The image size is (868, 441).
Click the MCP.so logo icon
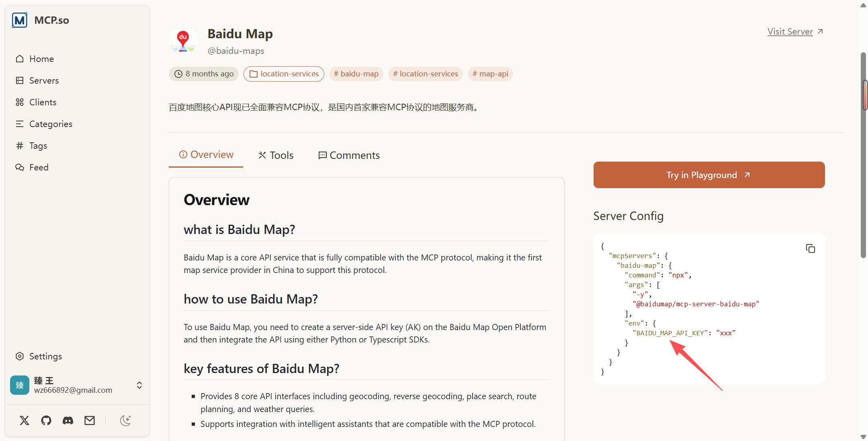click(x=20, y=20)
